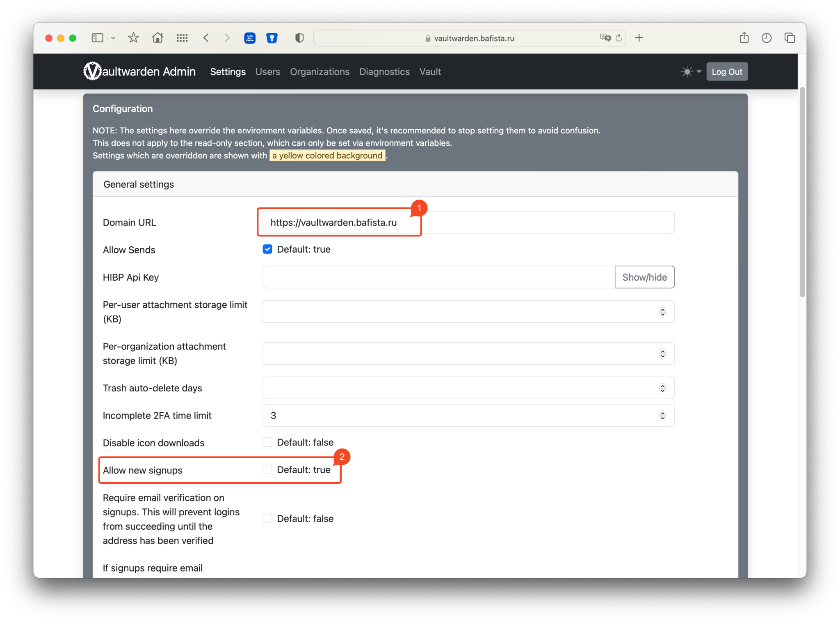This screenshot has height=622, width=840.
Task: Adjust Per-user attachment storage limit stepper
Action: 662,312
